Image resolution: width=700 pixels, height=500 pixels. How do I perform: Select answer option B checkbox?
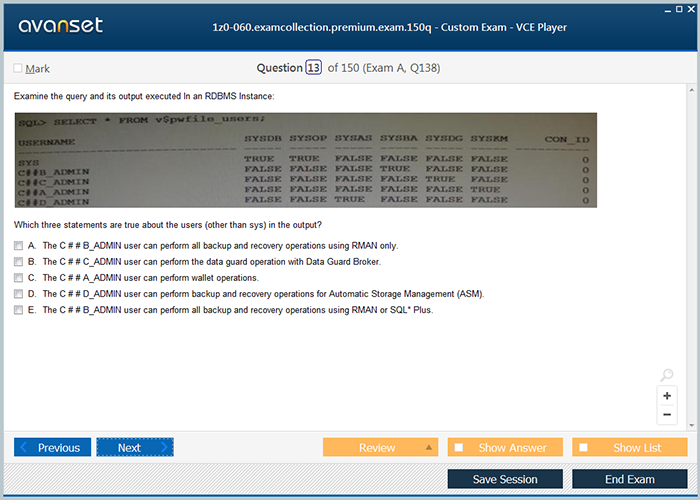coord(18,262)
